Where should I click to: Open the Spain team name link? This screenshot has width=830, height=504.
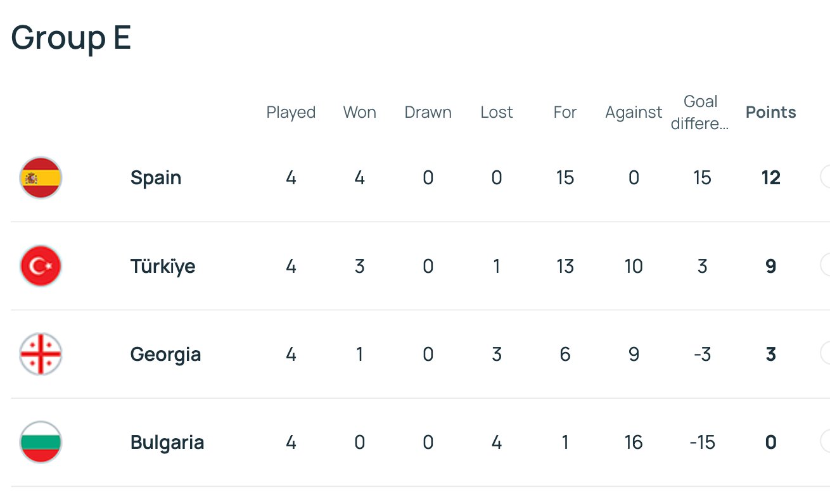(x=156, y=178)
